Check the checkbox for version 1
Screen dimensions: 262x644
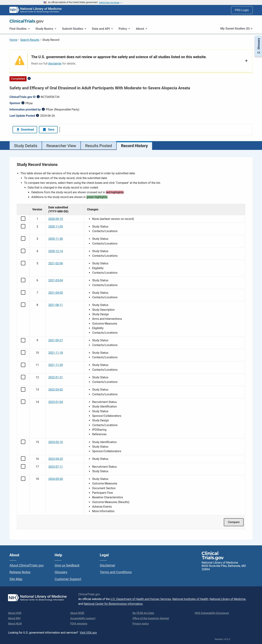click(x=23, y=218)
